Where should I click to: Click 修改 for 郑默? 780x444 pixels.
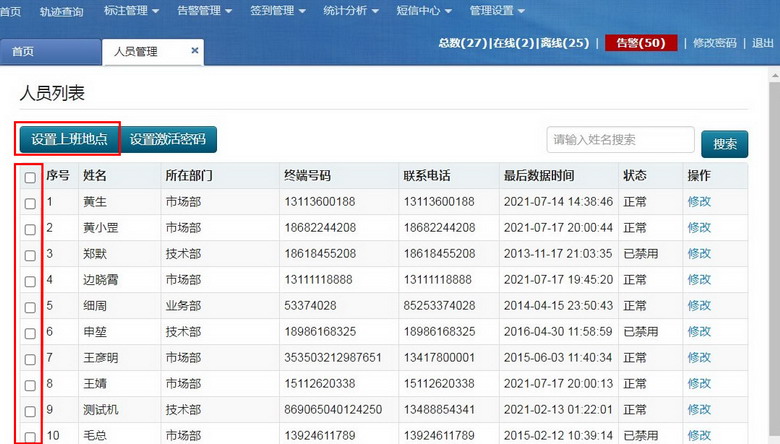coord(699,254)
